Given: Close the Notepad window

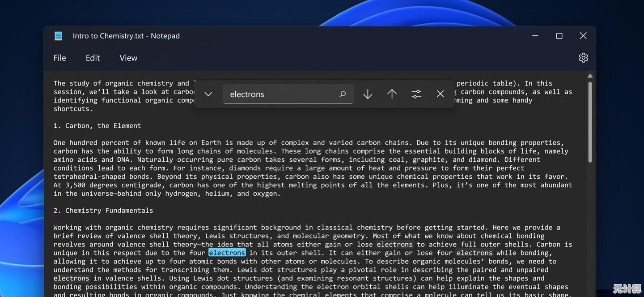Looking at the screenshot, I should coord(583,36).
